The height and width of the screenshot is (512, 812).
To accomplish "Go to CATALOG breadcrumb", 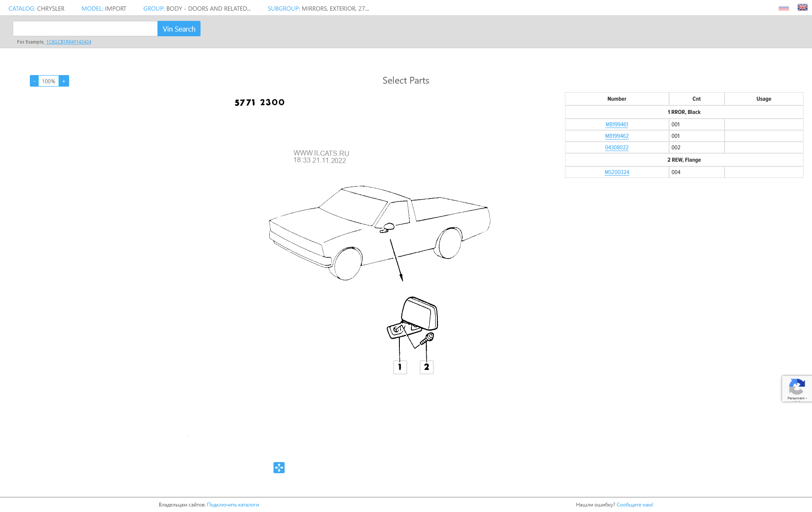I will [37, 9].
